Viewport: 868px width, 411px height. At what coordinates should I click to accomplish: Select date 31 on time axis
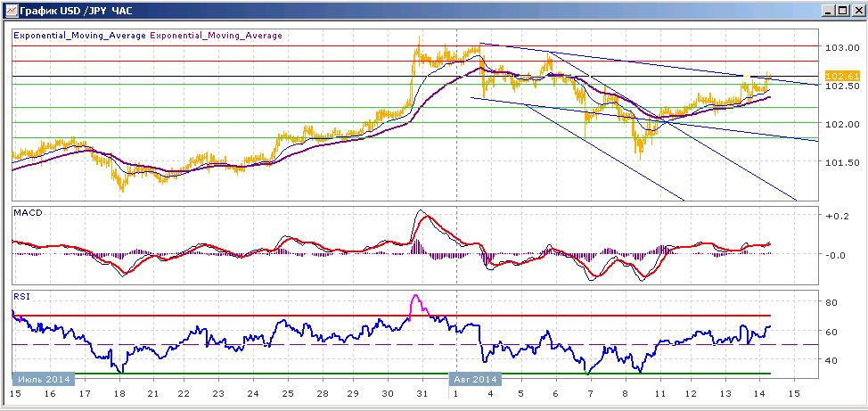422,394
